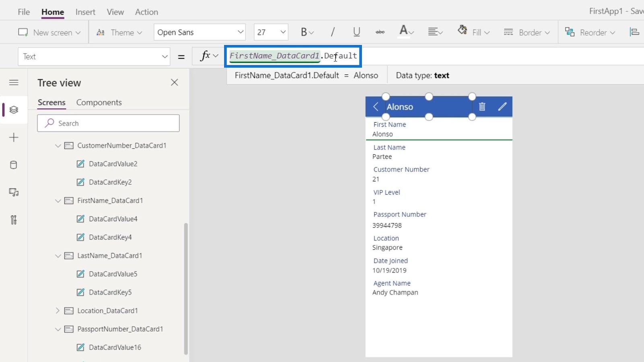The width and height of the screenshot is (644, 362).
Task: Expand Location_DataCard1 node
Action: (58, 311)
